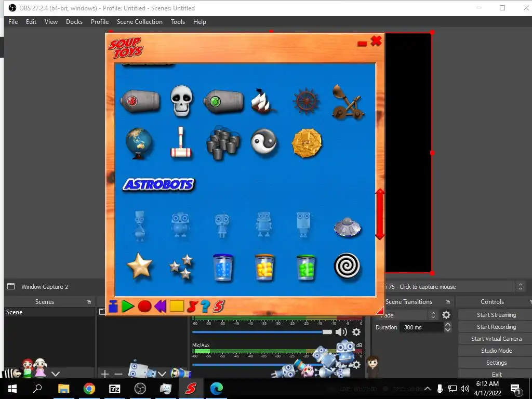Open the OBS File menu

[x=13, y=22]
